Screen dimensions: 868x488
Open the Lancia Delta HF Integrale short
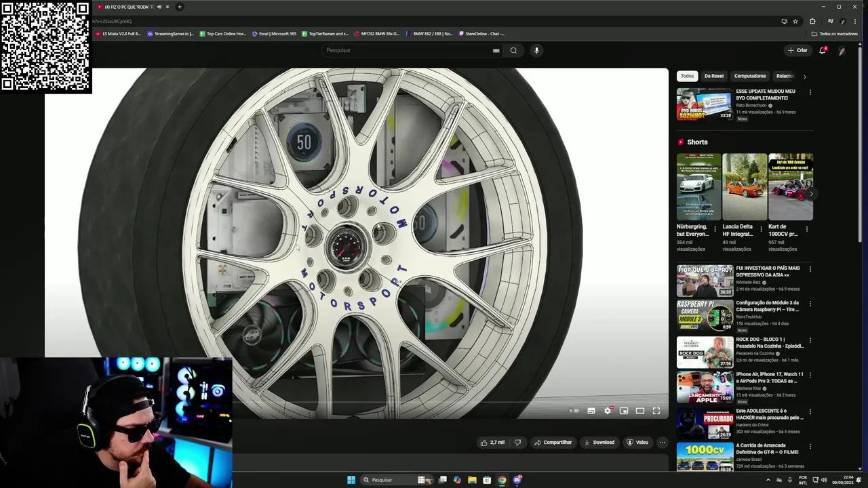point(745,186)
